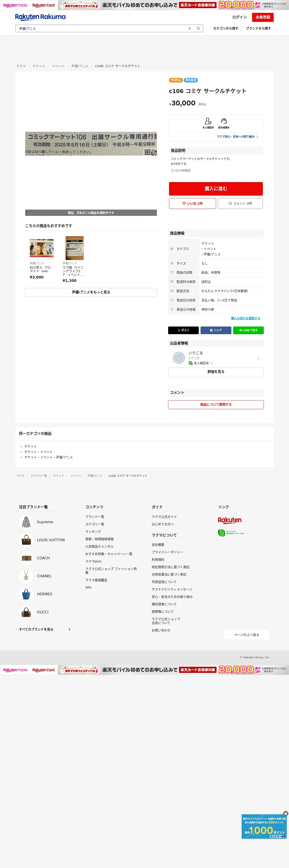Click the GUCCI bag icon

(26, 612)
